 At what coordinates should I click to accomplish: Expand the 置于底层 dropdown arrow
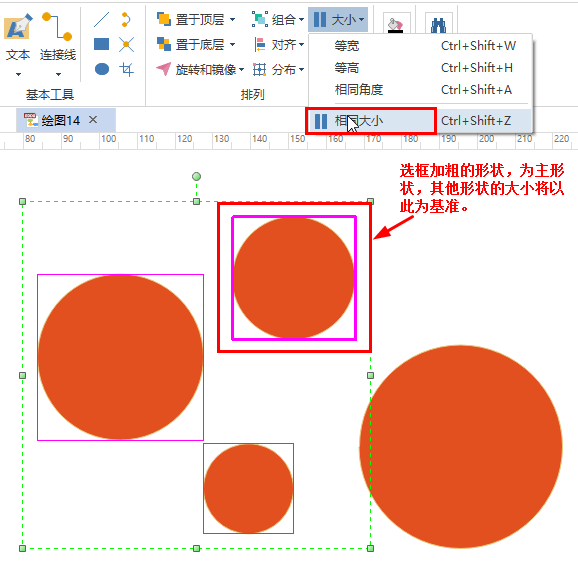[x=232, y=45]
